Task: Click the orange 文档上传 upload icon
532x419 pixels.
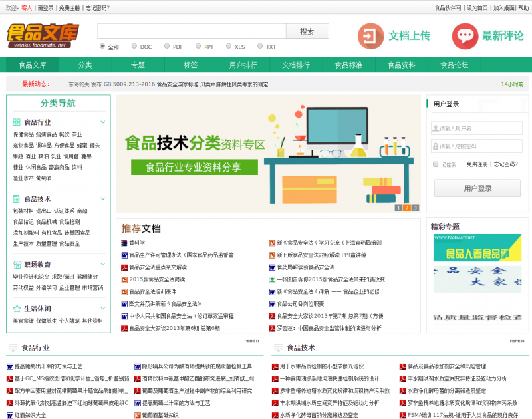Action: pos(370,35)
